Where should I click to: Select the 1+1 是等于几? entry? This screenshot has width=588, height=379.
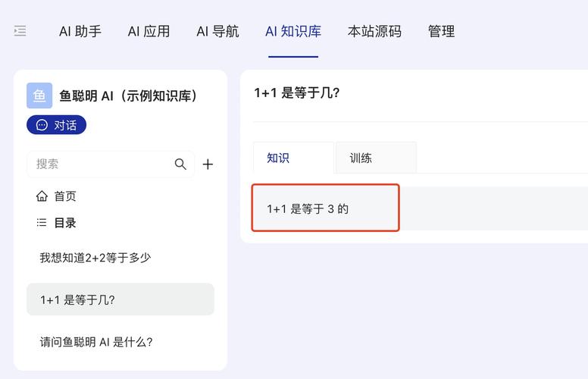click(x=120, y=299)
